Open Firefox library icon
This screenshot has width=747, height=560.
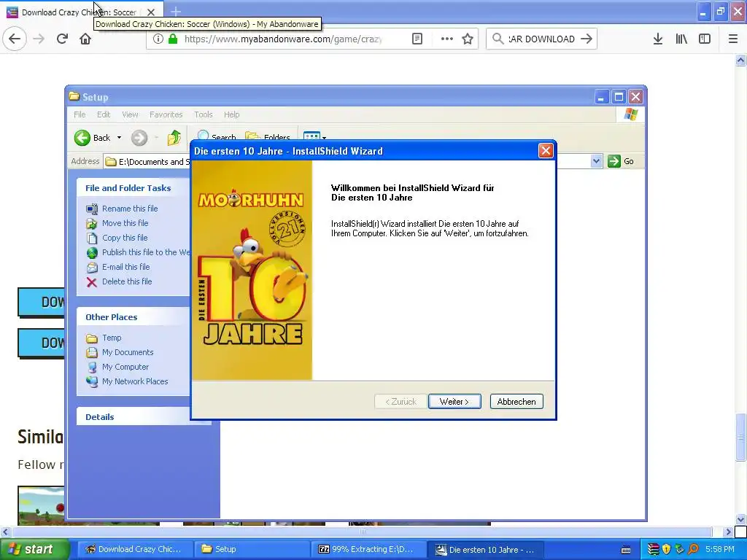[x=681, y=39]
